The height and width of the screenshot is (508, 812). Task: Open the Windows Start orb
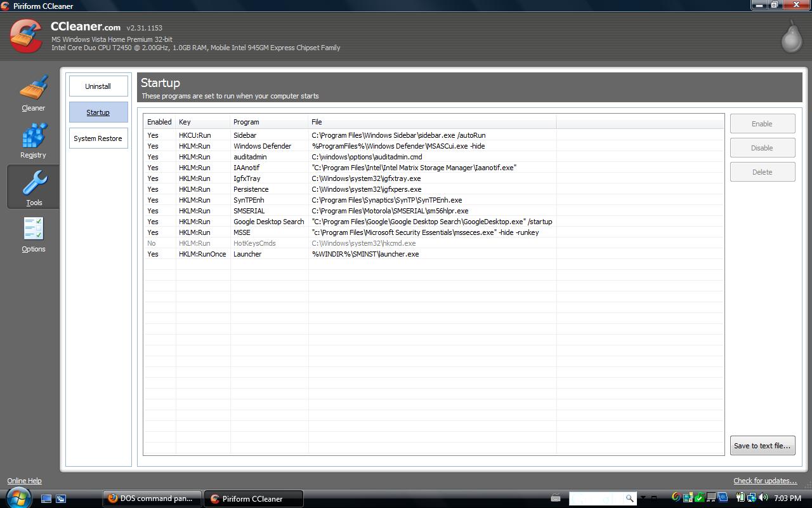[18, 497]
